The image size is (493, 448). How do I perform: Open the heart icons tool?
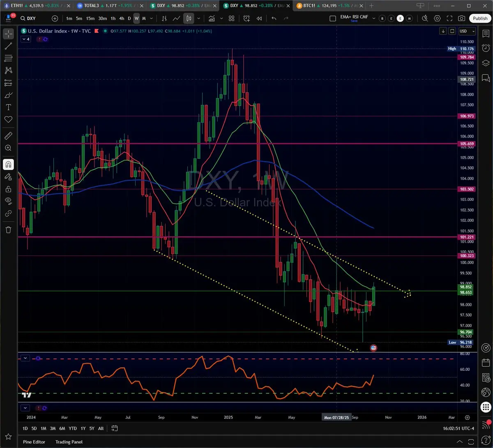[x=8, y=119]
